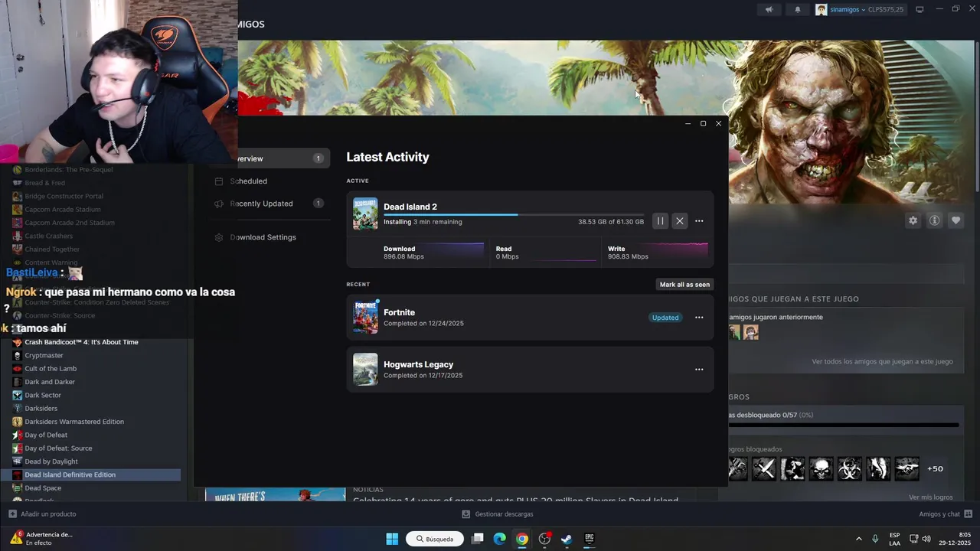The height and width of the screenshot is (551, 980).
Task: Click the taskbar Búsqueda search box
Action: click(x=435, y=539)
